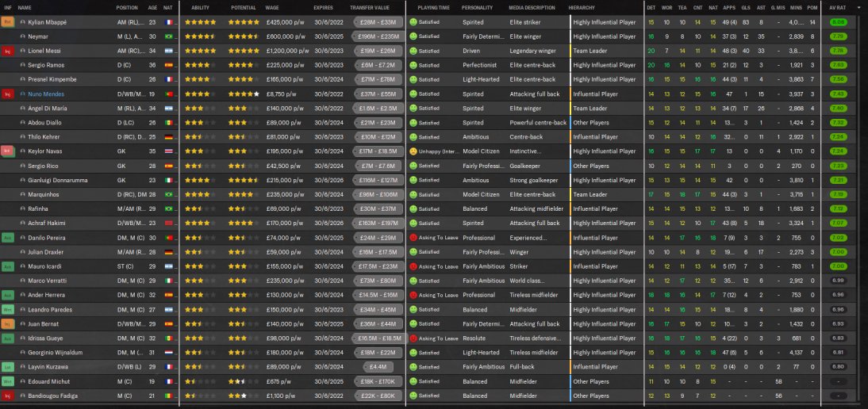868x409 pixels.
Task: Click the DET attribute column header
Action: tap(651, 8)
